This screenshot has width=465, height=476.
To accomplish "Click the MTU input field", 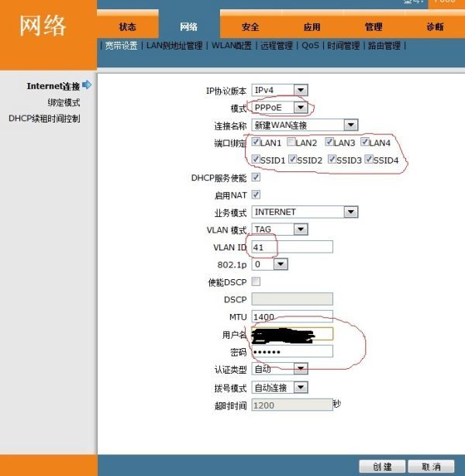I will point(292,316).
